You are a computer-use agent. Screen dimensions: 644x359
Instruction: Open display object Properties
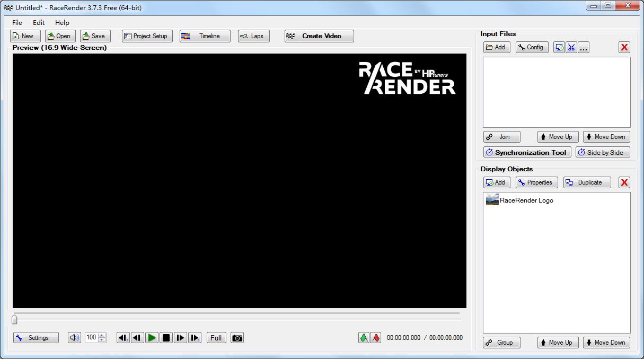coord(537,182)
